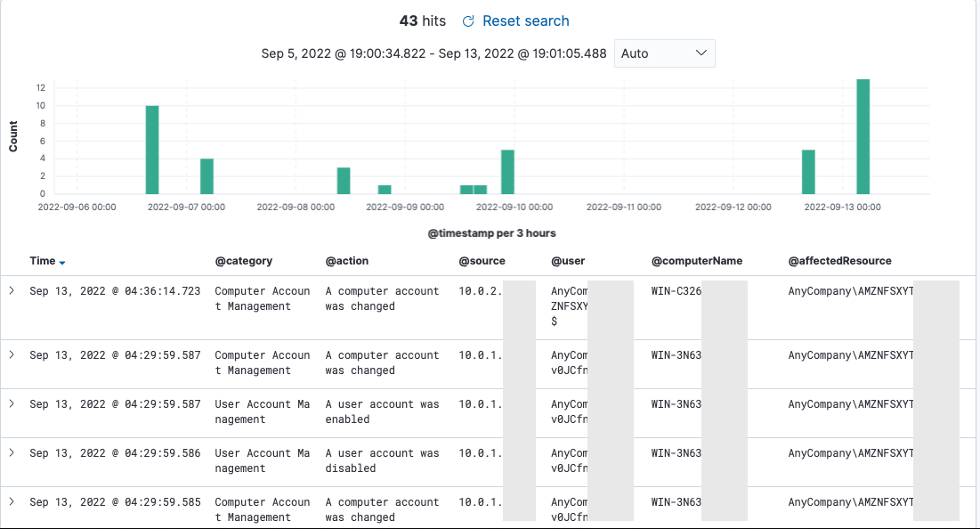Sort by the Time column header
This screenshot has height=529, width=980.
pyautogui.click(x=43, y=261)
